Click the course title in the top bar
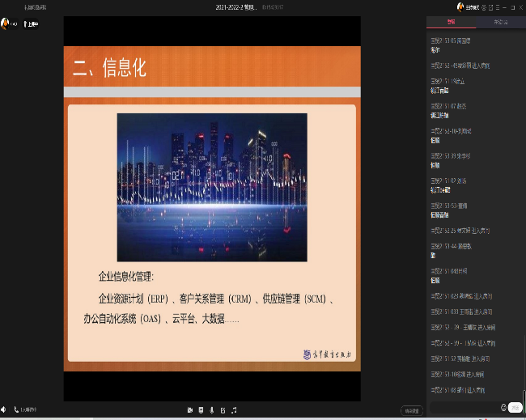The image size is (526, 420). pyautogui.click(x=236, y=6)
